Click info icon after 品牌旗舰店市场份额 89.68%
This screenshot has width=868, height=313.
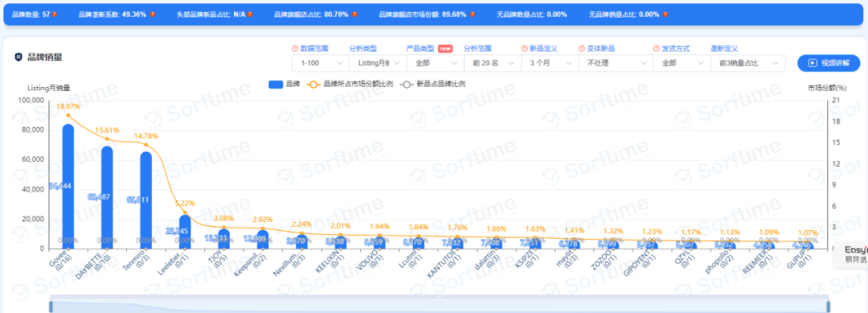pyautogui.click(x=473, y=14)
